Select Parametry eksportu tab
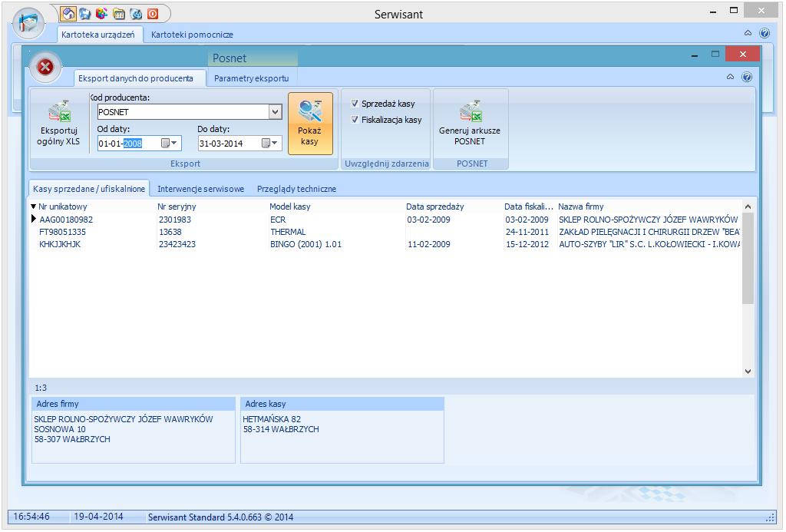 tap(252, 78)
